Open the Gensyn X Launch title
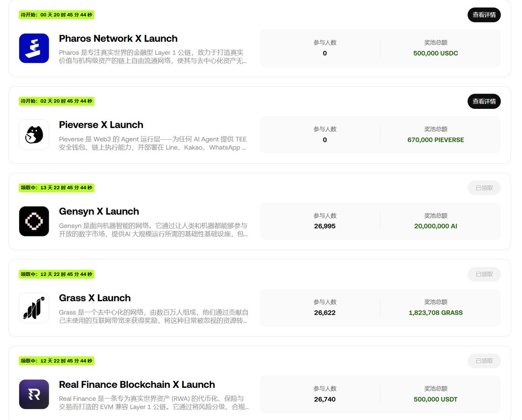Viewport: 522px width, 420px height. pos(99,212)
